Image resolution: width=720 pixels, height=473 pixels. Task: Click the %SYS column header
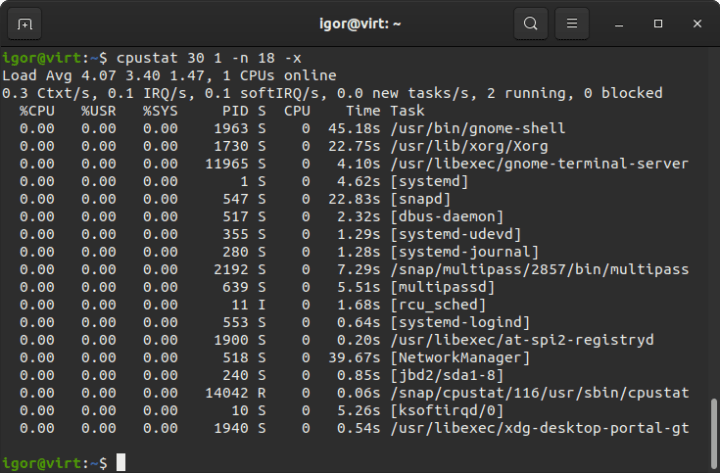pos(160,111)
